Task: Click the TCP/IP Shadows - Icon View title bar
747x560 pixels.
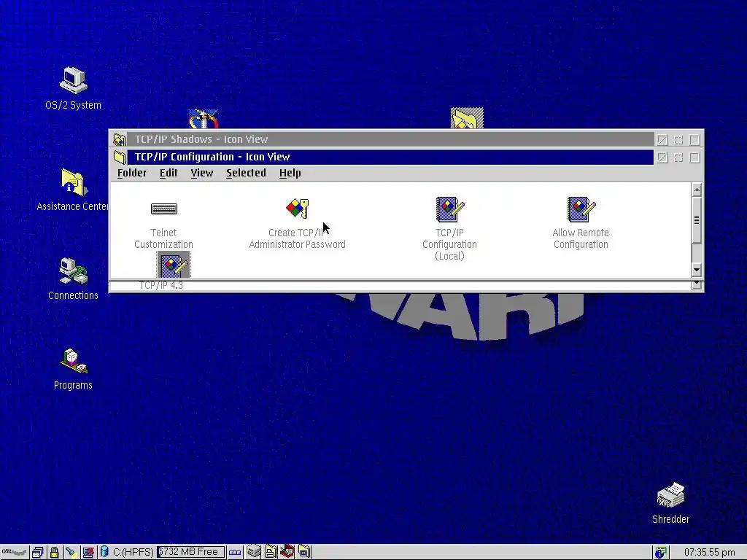Action: [391, 139]
